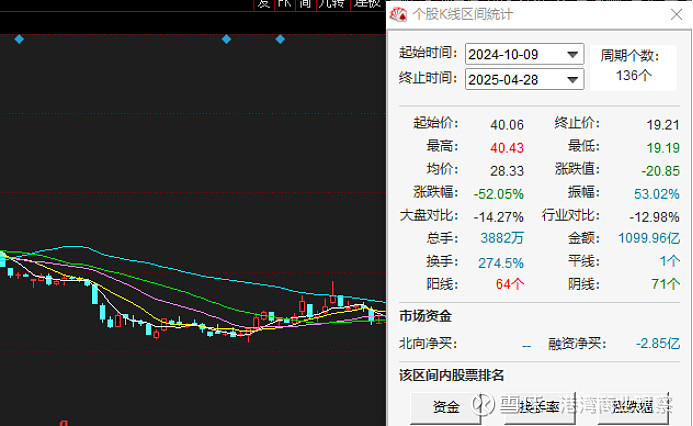Open the 终止时间 date dropdown 2025-04-28
Viewport: 693px width, 426px height.
tap(524, 80)
